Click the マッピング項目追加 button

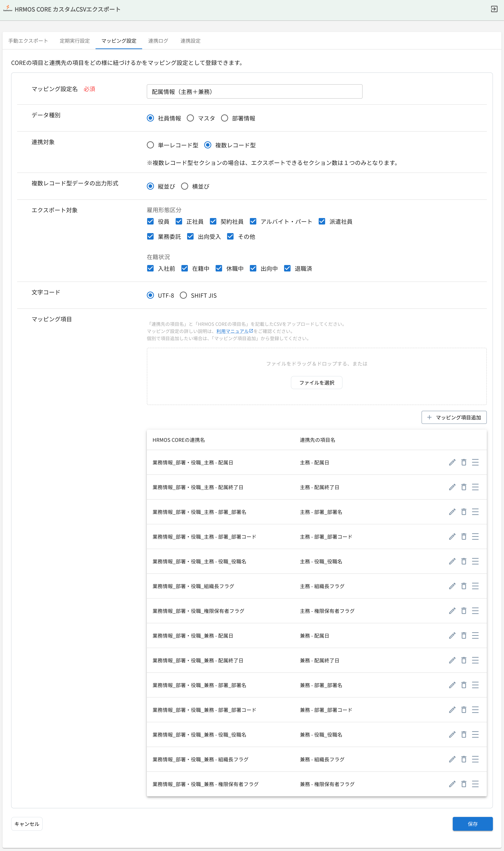pyautogui.click(x=454, y=417)
